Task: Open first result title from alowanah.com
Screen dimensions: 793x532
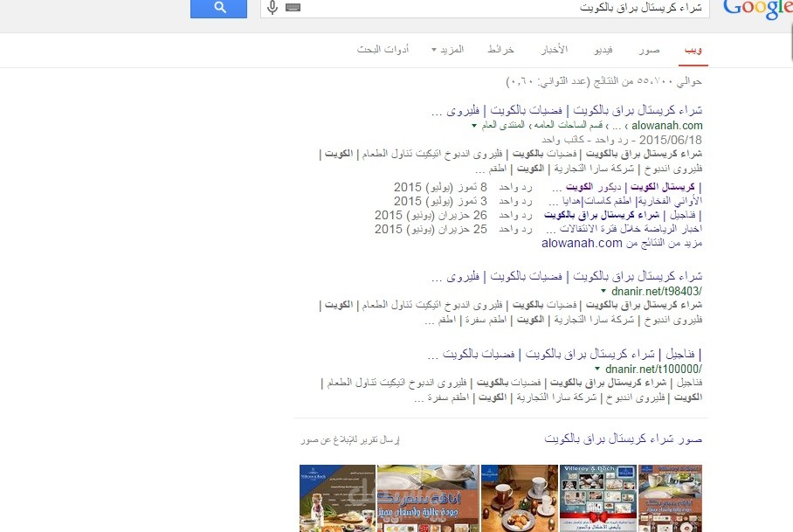Action: tap(567, 110)
